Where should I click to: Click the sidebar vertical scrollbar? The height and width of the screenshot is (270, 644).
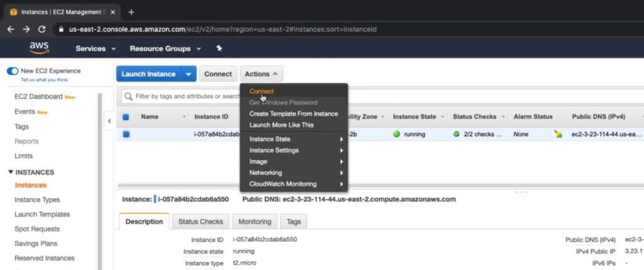coord(99,181)
